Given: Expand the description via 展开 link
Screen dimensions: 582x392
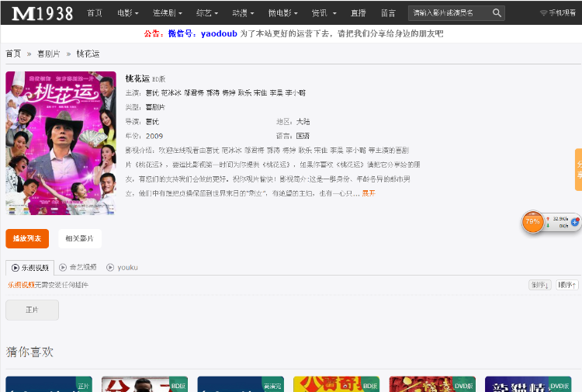Looking at the screenshot, I should tap(369, 193).
